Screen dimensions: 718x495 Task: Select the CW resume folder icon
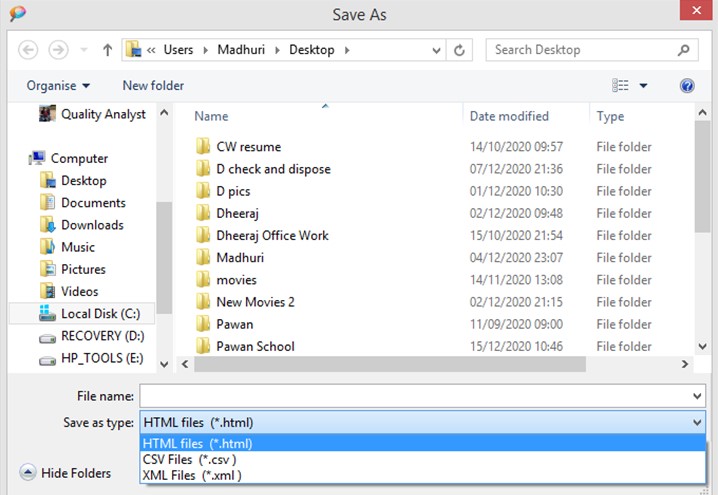[203, 147]
